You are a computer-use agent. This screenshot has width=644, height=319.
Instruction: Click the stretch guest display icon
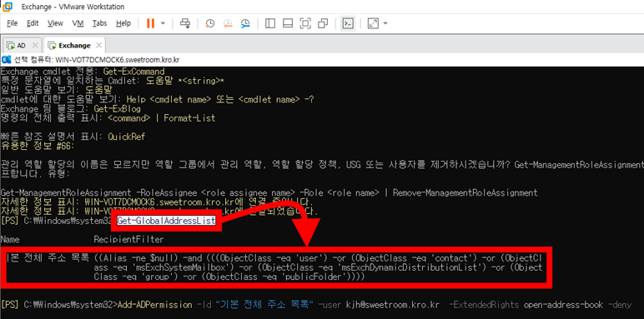(373, 23)
